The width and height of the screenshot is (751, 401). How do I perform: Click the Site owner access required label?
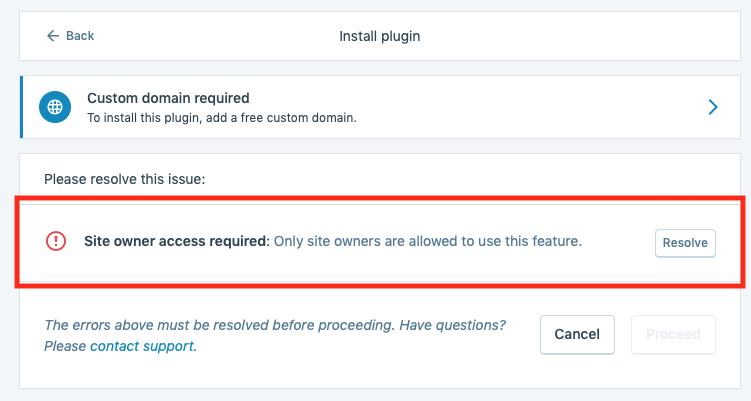point(177,241)
